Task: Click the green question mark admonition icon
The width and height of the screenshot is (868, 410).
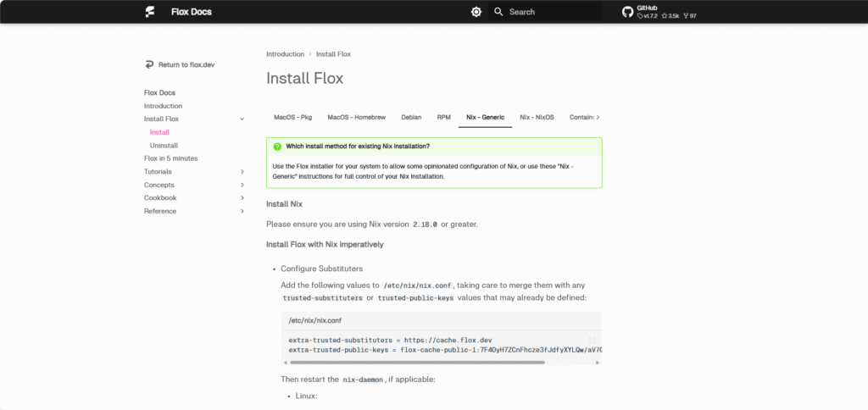Action: point(277,147)
